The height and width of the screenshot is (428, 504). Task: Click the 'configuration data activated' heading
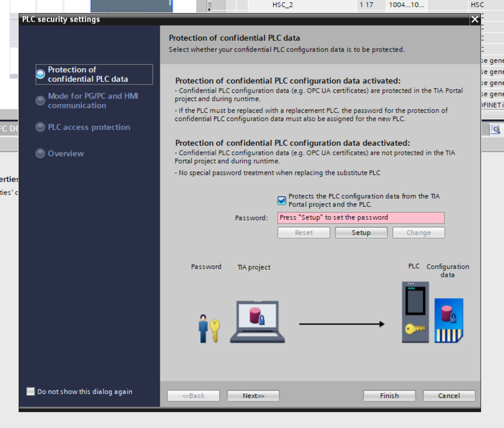pyautogui.click(x=288, y=81)
